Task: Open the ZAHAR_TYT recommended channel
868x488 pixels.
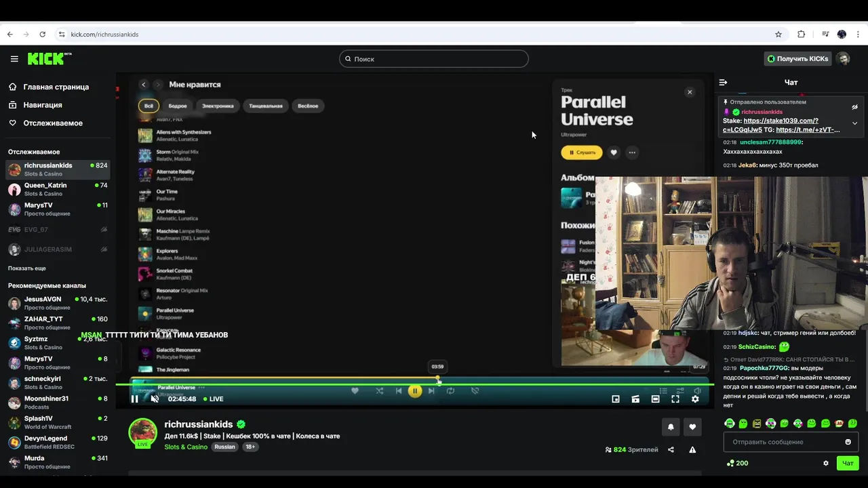Action: pos(58,323)
